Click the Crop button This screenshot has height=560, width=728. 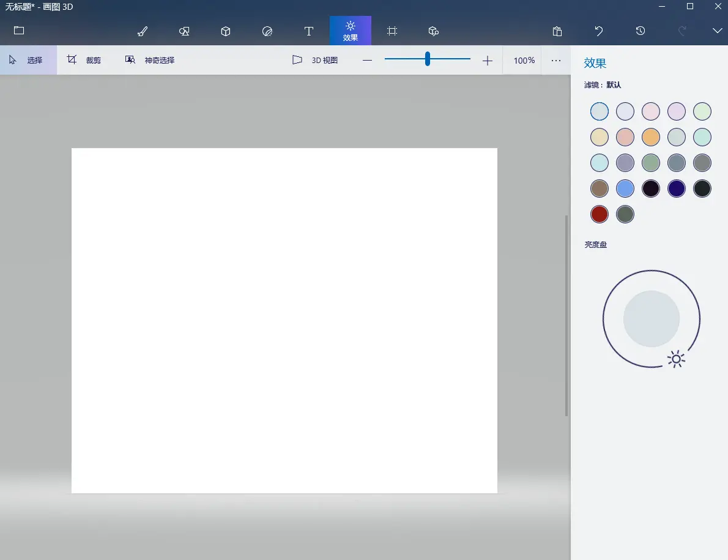click(84, 61)
